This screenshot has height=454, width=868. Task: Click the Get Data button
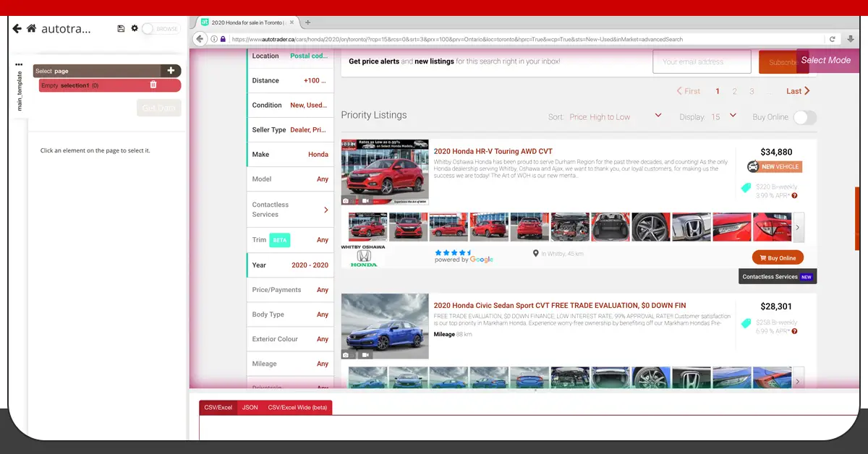tap(158, 108)
